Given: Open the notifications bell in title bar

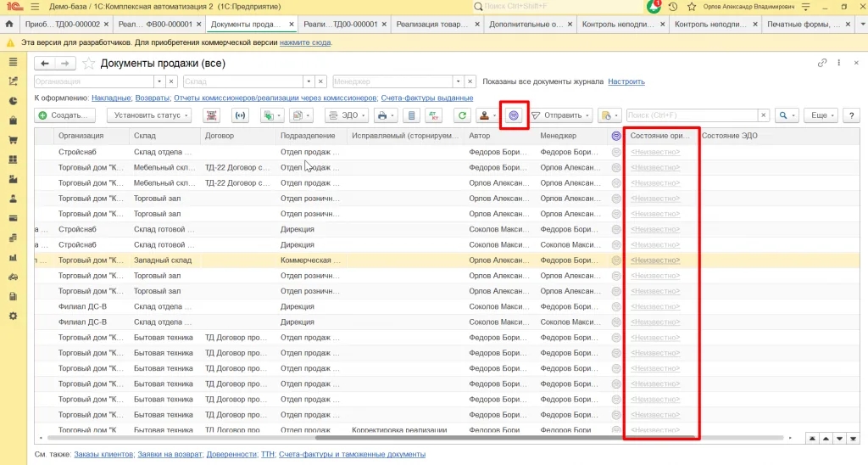Looking at the screenshot, I should pyautogui.click(x=654, y=7).
